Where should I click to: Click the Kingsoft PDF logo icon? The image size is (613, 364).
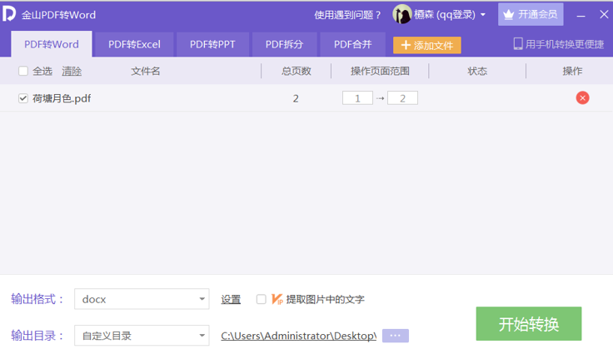point(9,13)
